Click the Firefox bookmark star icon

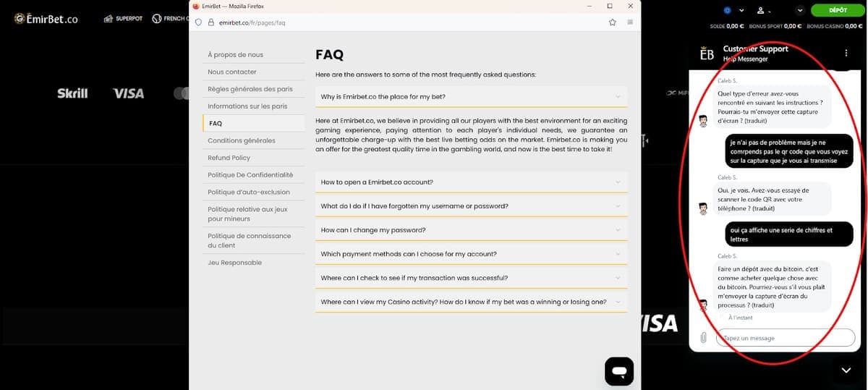point(612,22)
